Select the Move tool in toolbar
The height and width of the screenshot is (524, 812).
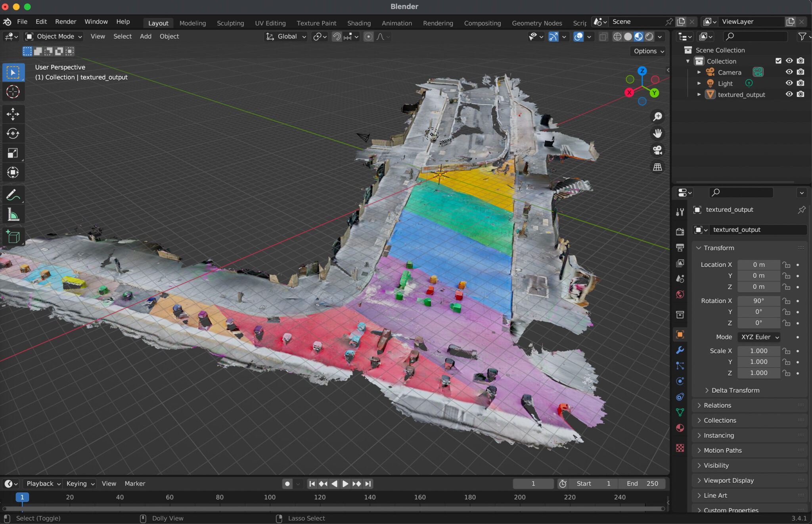click(13, 114)
